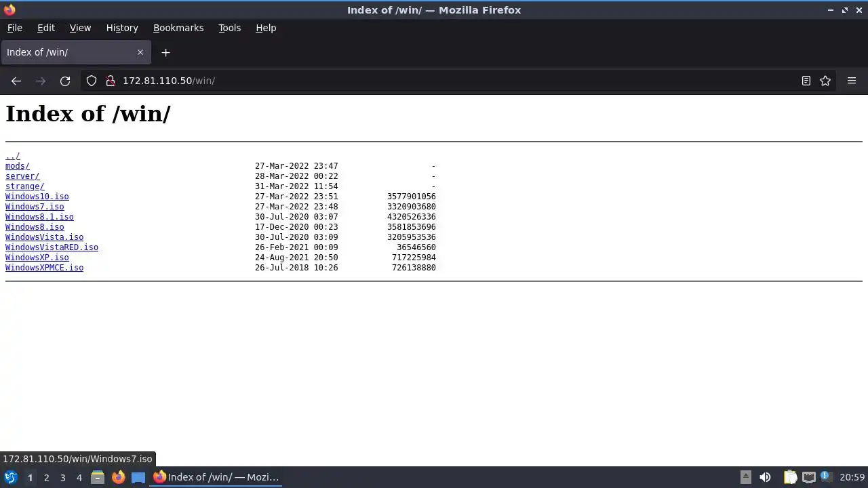Open the View menu
868x488 pixels.
click(x=80, y=28)
